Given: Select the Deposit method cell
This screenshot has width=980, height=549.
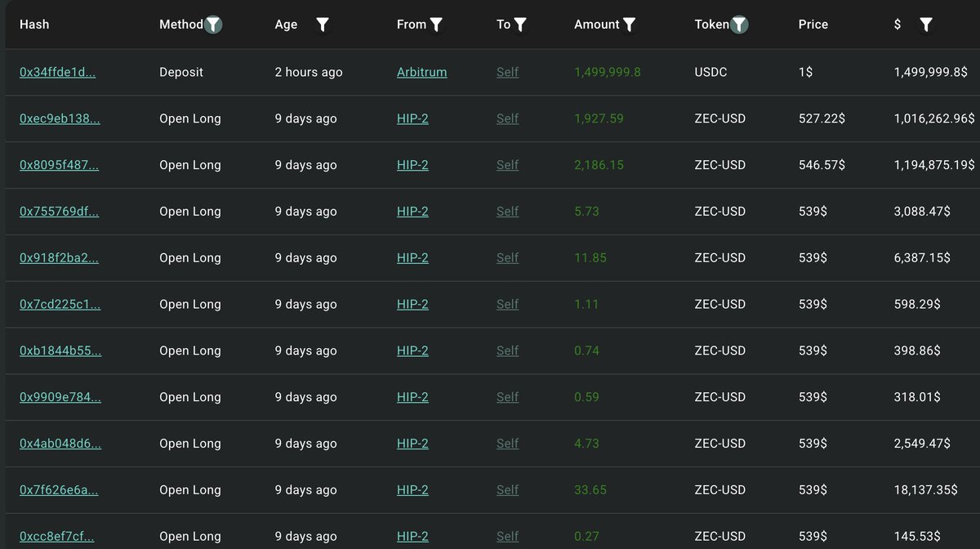Looking at the screenshot, I should (181, 72).
